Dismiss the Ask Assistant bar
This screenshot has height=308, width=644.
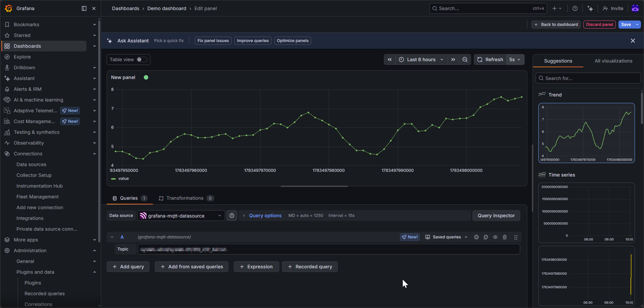click(x=633, y=41)
